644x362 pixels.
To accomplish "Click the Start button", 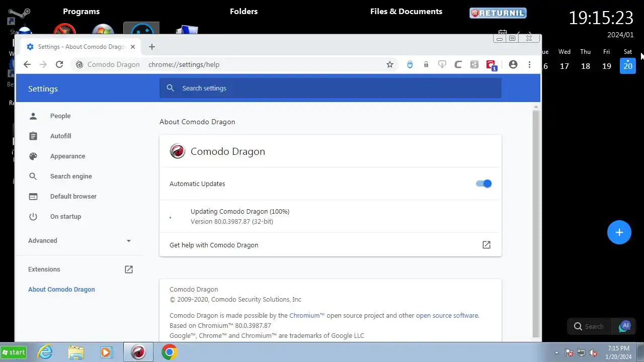I will click(14, 352).
